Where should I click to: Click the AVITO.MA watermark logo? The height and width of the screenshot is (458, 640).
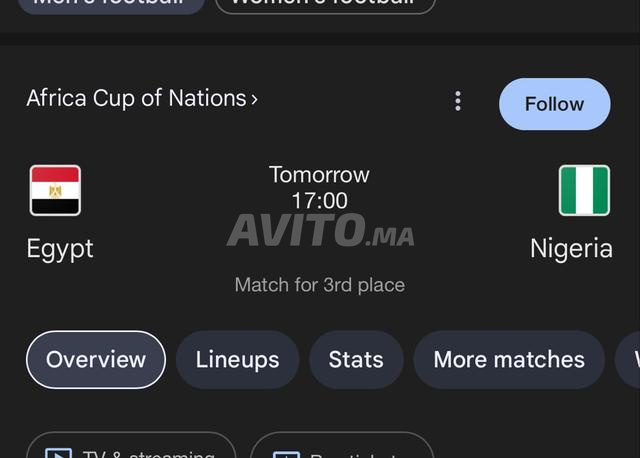coord(320,232)
